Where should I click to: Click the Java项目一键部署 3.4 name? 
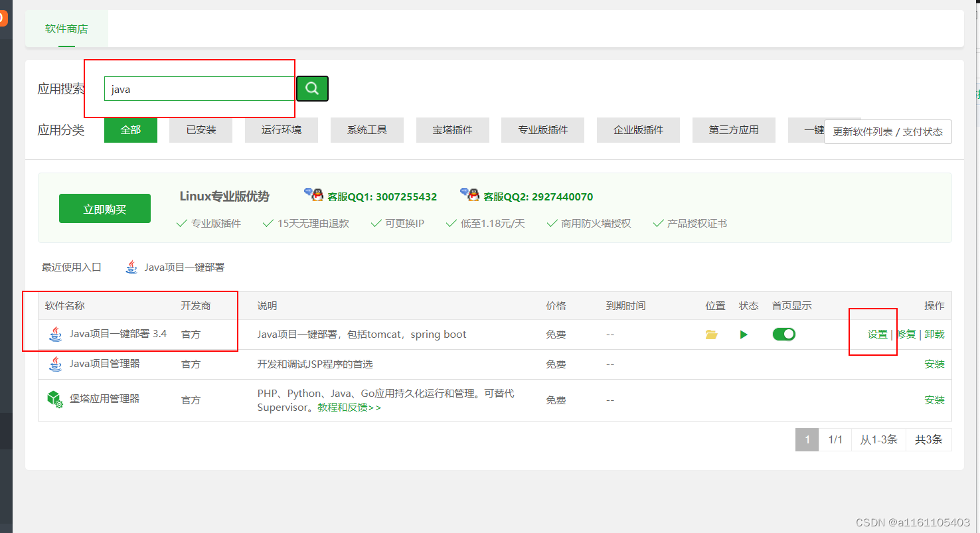coord(118,334)
